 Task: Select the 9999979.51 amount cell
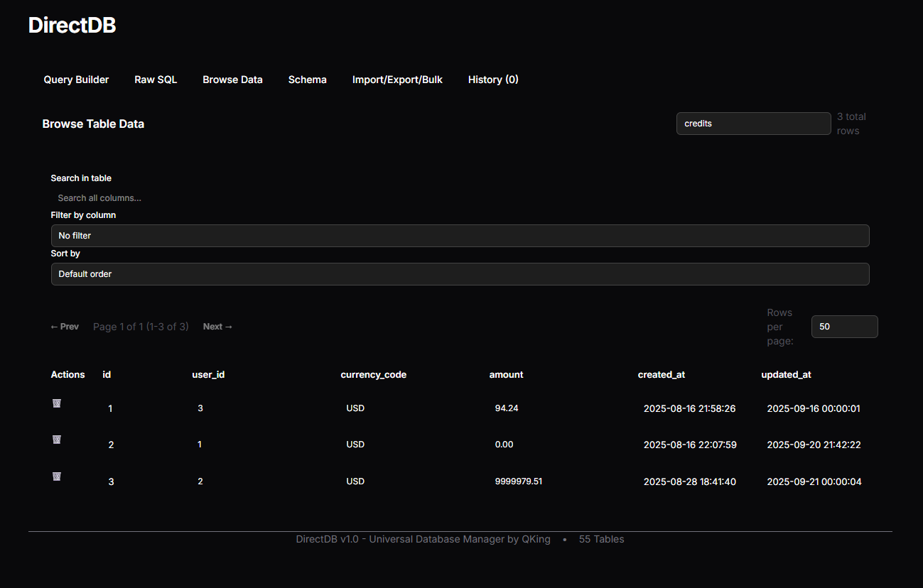pyautogui.click(x=519, y=481)
